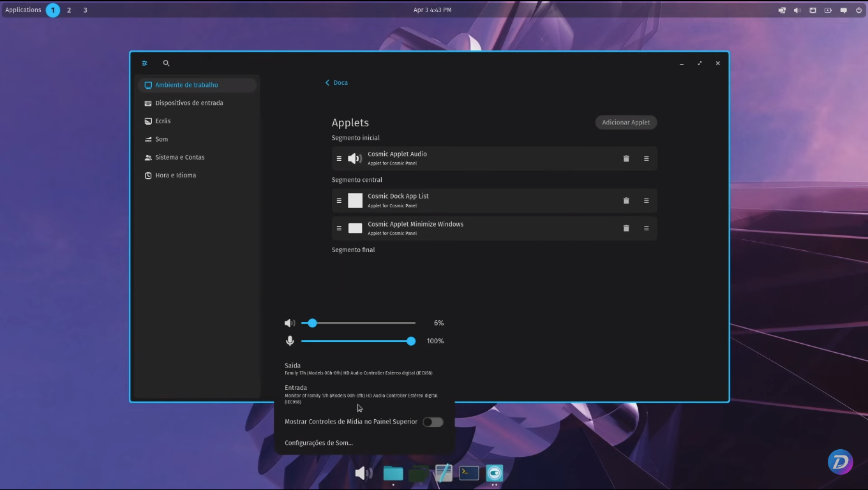Click the audio speaker applet in the dock
This screenshot has width=868, height=490.
[x=364, y=473]
